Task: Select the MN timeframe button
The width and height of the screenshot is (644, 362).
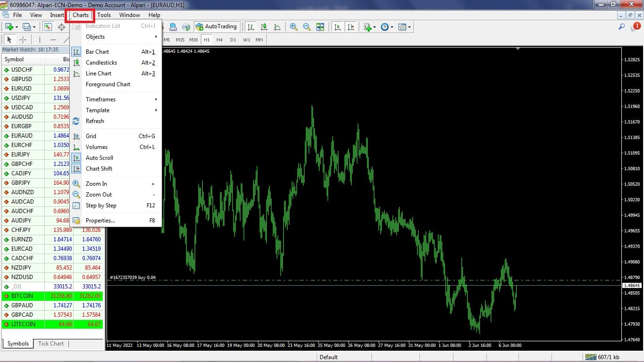Action: (x=259, y=40)
